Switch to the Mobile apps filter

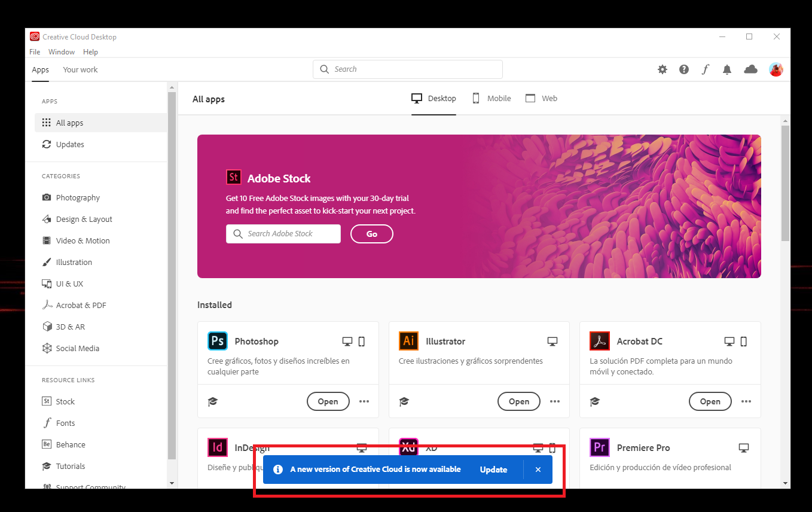pyautogui.click(x=492, y=98)
